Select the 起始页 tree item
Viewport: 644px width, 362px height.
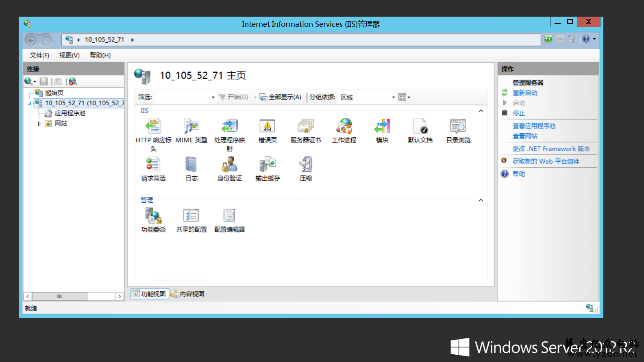pos(54,93)
